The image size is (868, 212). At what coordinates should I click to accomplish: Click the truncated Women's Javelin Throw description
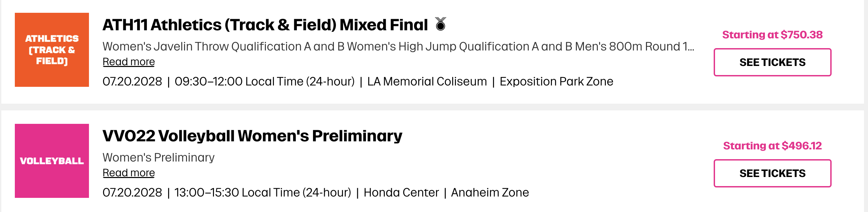[398, 46]
